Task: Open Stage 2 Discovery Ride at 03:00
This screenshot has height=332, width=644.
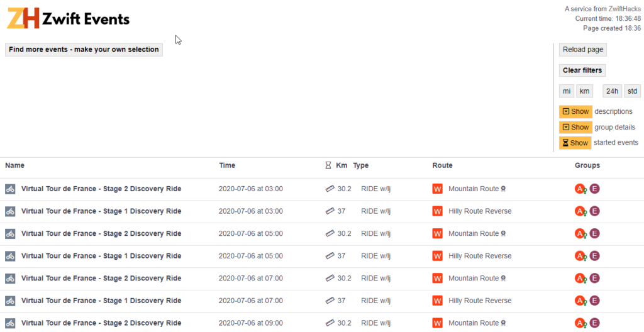Action: pos(101,189)
